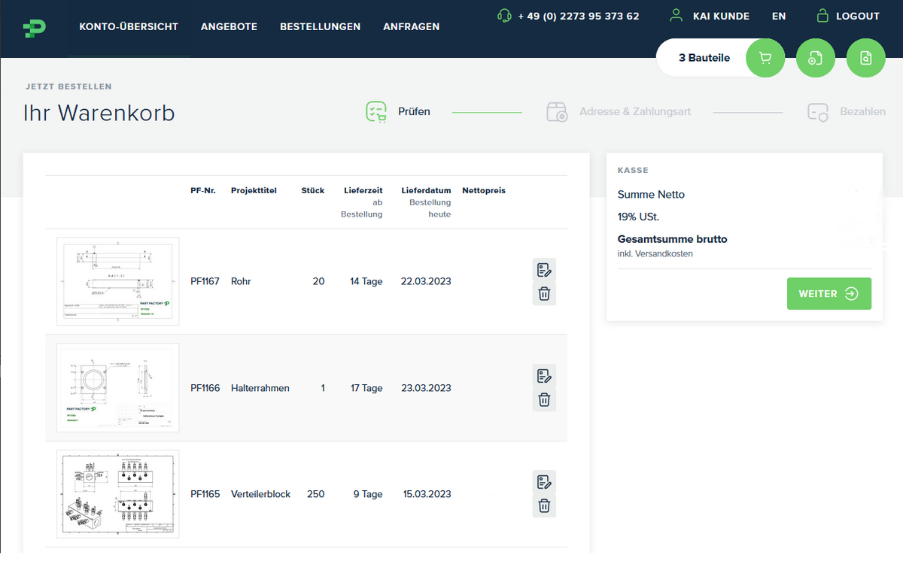
Task: Select the Anfragen navigation item
Action: coord(411,26)
